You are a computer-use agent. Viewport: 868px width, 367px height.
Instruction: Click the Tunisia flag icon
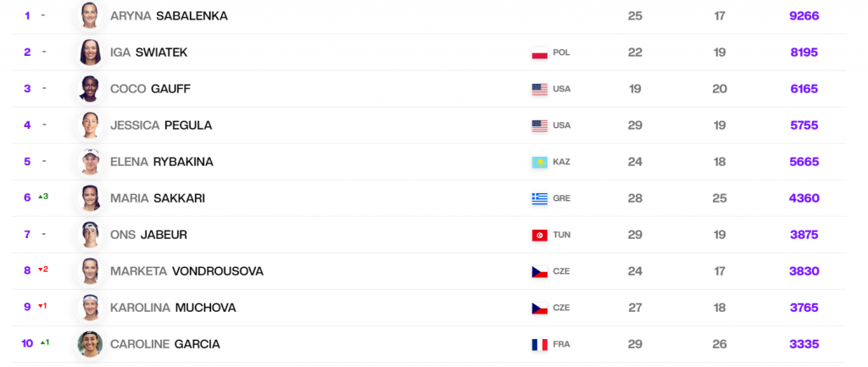point(539,235)
